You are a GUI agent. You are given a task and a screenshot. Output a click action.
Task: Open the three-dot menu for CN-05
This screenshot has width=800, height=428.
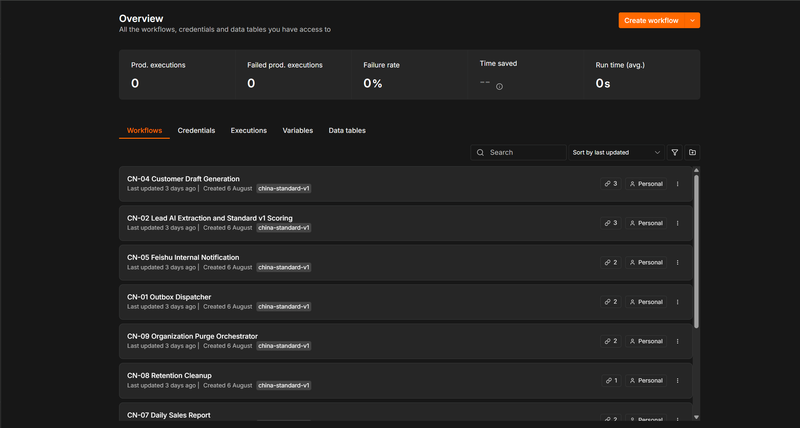[x=678, y=262]
